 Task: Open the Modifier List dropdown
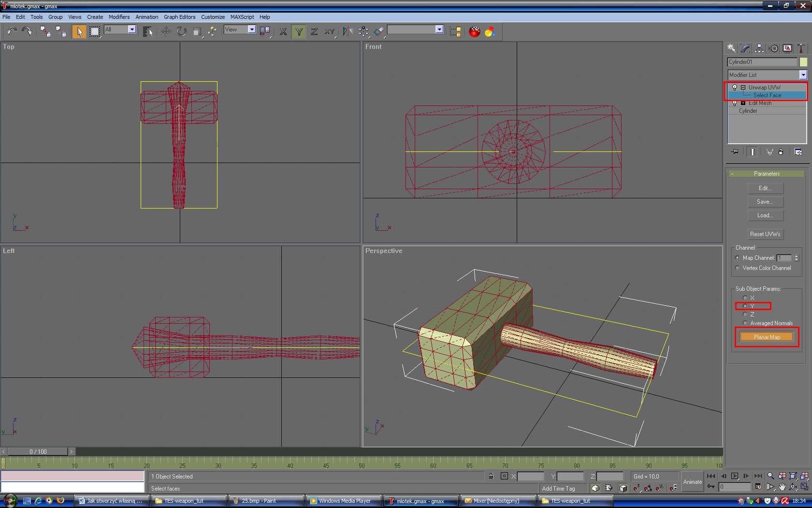click(x=803, y=75)
